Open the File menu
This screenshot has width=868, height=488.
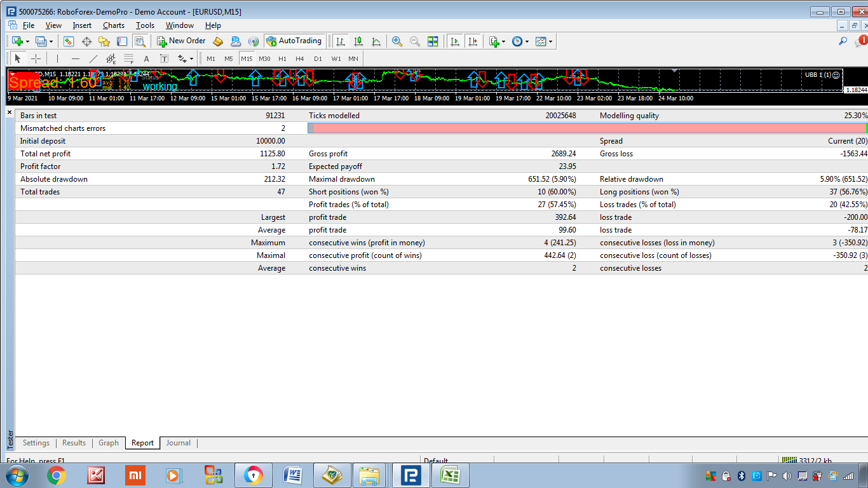click(29, 25)
